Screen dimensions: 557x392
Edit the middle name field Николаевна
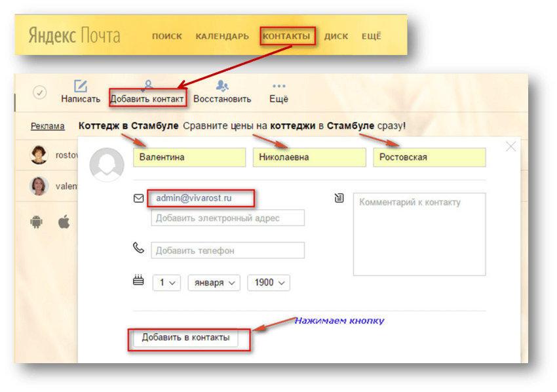pyautogui.click(x=309, y=157)
